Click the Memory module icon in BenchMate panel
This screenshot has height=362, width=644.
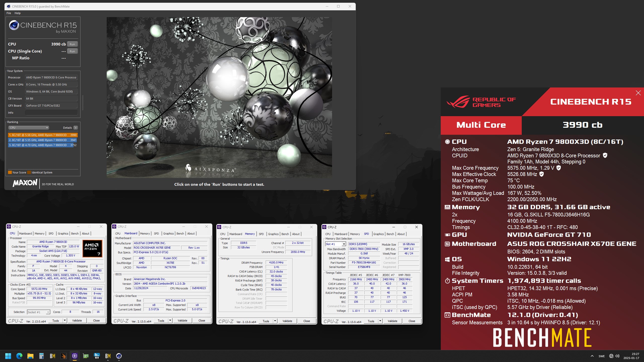447,207
